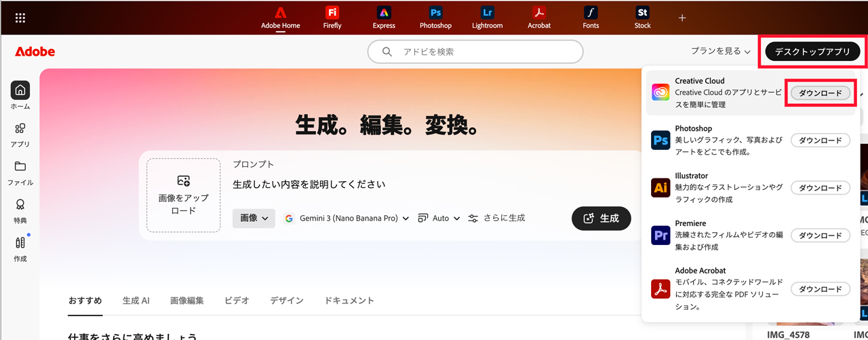Image resolution: width=868 pixels, height=340 pixels.
Task: Open Adobe Fonts from the top bar
Action: tap(591, 18)
